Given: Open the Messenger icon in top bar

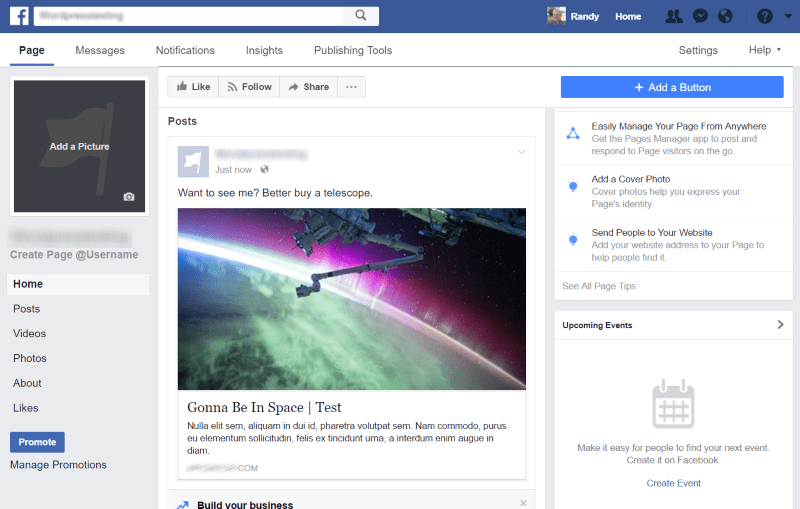Looking at the screenshot, I should 701,16.
